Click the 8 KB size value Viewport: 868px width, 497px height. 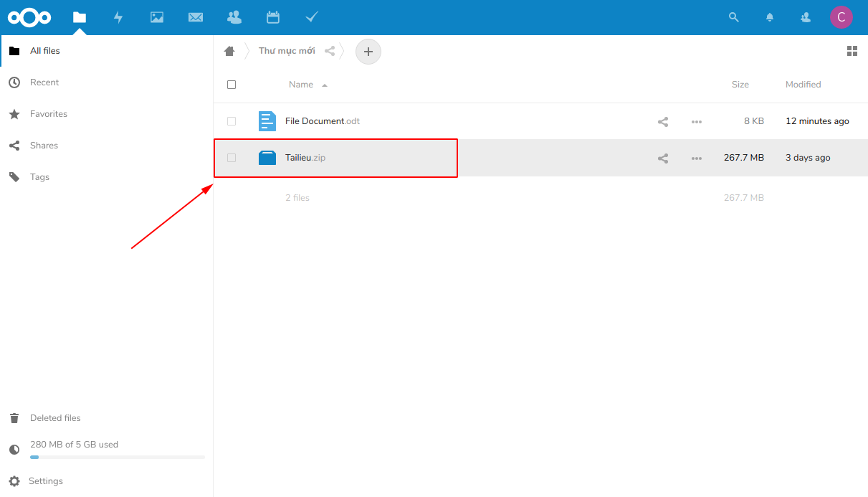pos(754,121)
